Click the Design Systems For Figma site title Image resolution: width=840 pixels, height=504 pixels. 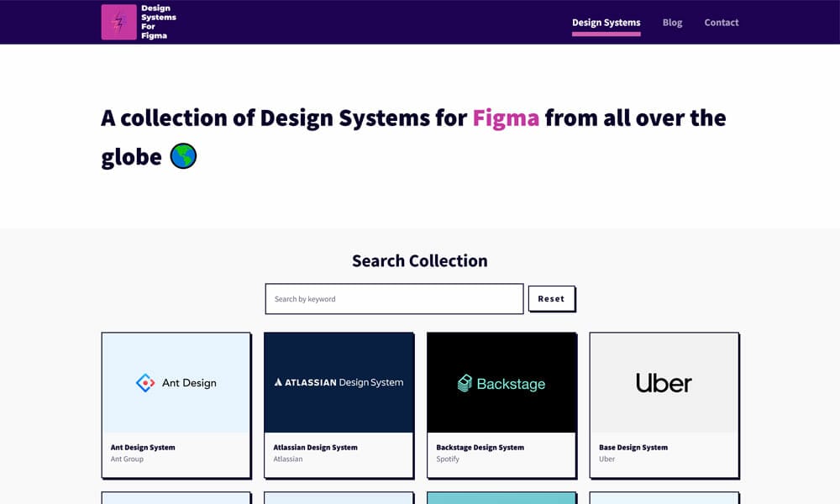159,22
